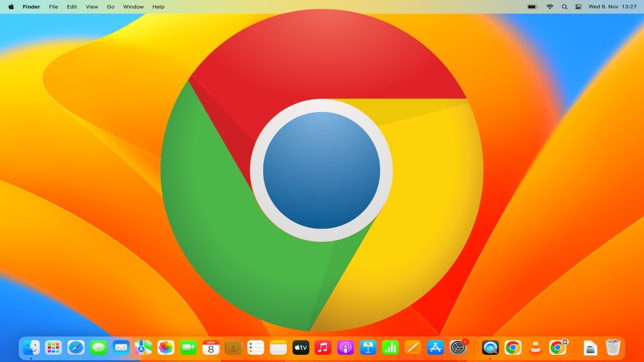Open the Contacts app

(233, 347)
